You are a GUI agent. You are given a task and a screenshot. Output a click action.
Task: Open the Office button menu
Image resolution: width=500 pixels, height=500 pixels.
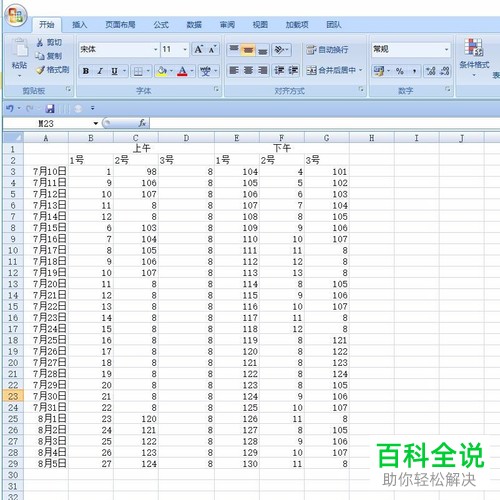16,15
